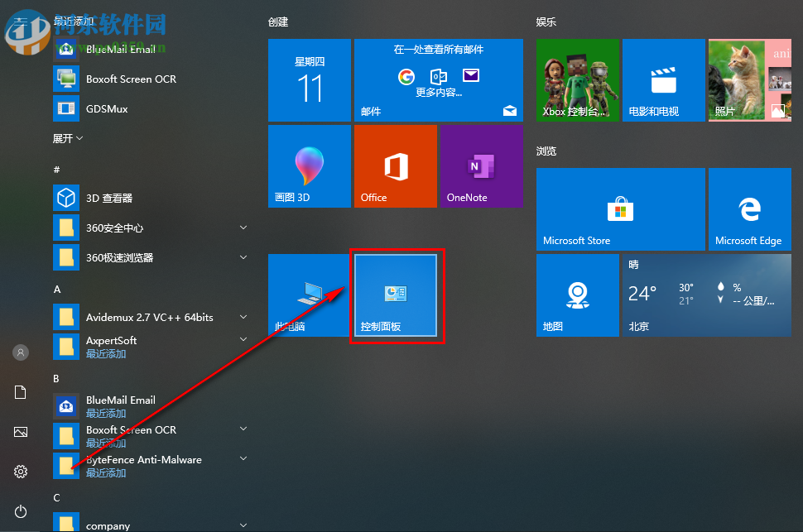This screenshot has width=803, height=532.
Task: Launch 画图 3D from its tile
Action: (x=309, y=165)
